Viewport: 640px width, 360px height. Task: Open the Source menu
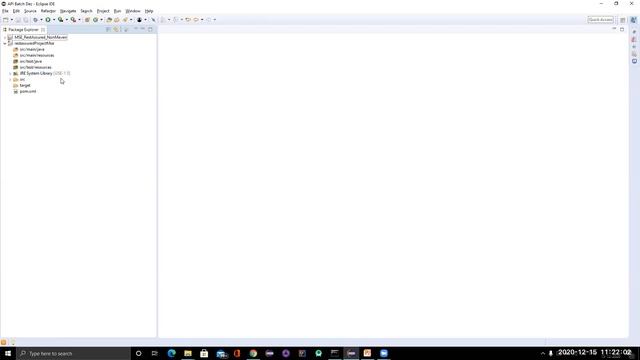[x=30, y=11]
